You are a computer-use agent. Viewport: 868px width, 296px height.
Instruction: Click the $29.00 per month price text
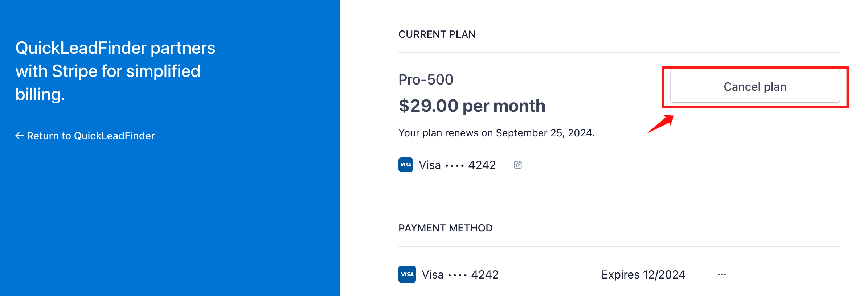[472, 106]
